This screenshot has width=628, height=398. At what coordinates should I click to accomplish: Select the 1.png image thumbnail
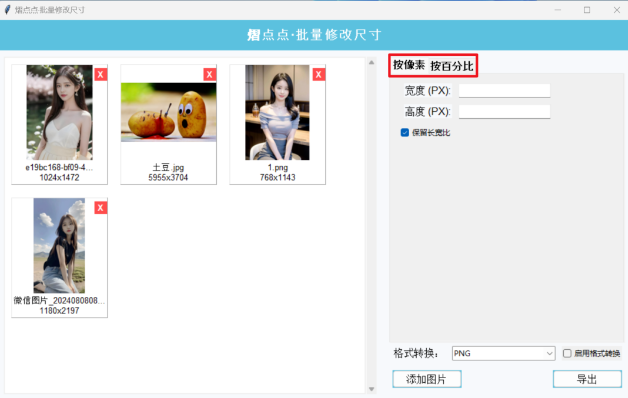(x=277, y=113)
